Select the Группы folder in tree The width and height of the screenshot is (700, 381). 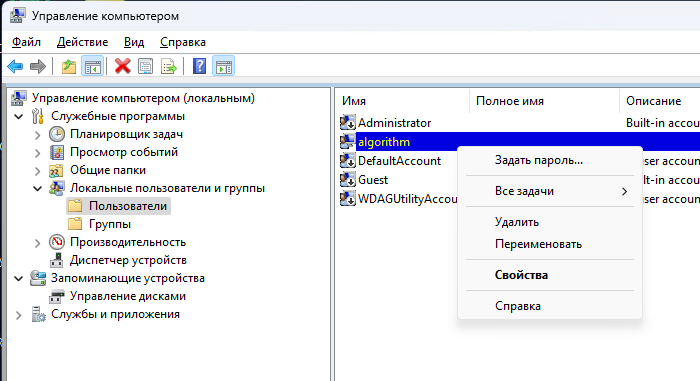click(x=110, y=224)
